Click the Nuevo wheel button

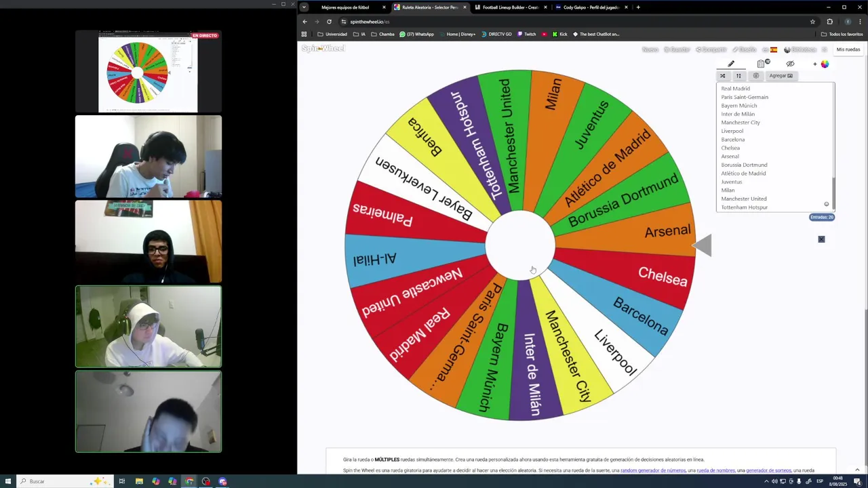(650, 49)
